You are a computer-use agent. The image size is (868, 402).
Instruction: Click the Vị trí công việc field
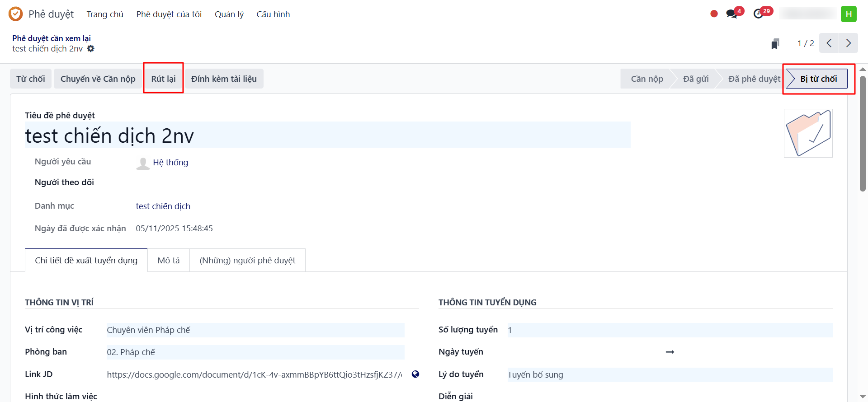click(255, 330)
